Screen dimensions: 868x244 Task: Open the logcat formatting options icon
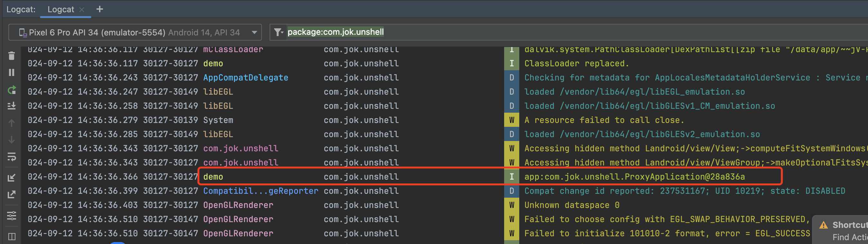click(12, 215)
